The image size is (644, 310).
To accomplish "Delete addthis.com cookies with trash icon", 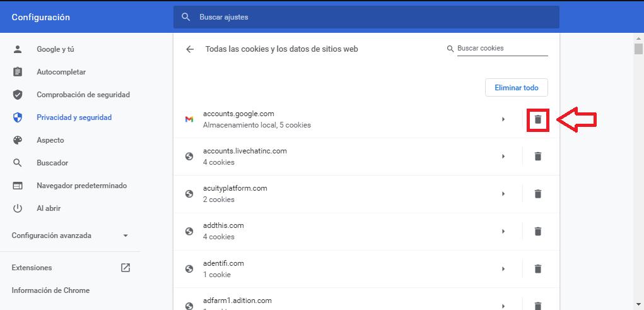I will tap(537, 231).
